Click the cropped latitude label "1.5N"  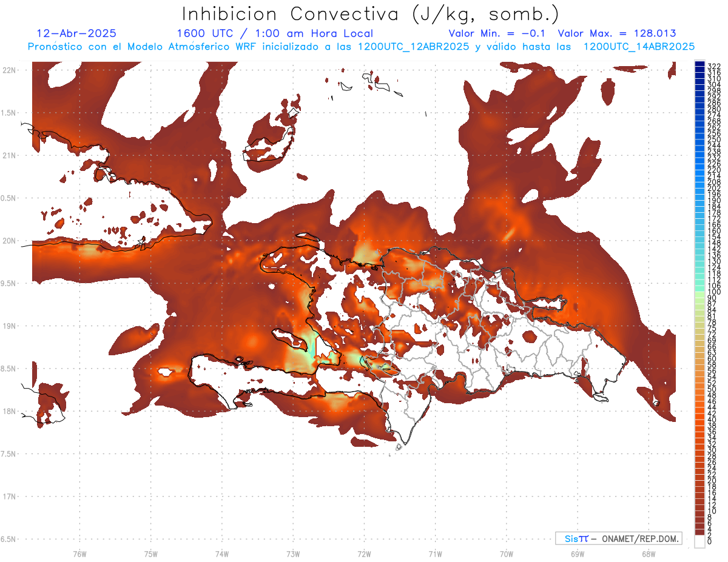(x=8, y=113)
